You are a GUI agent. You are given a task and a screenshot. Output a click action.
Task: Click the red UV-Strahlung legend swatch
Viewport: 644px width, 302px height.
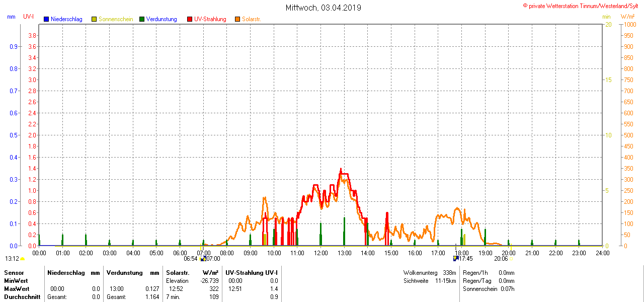click(190, 19)
